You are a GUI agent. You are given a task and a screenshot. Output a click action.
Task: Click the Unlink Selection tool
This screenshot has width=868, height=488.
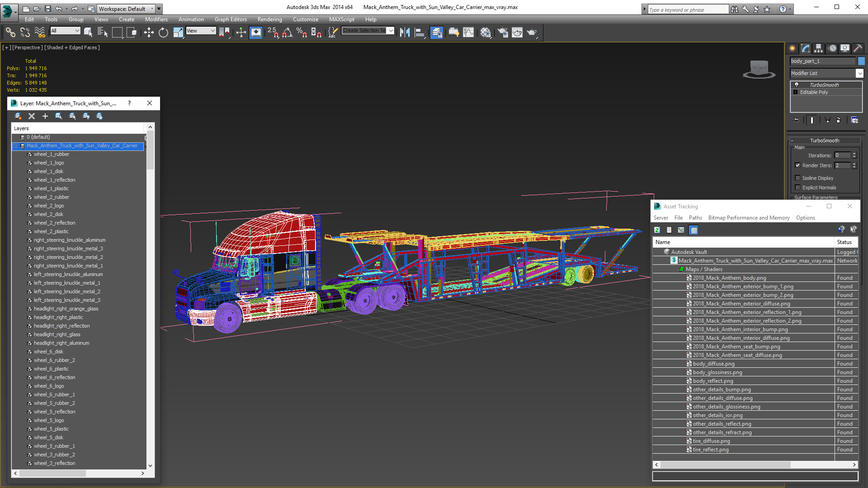(25, 32)
